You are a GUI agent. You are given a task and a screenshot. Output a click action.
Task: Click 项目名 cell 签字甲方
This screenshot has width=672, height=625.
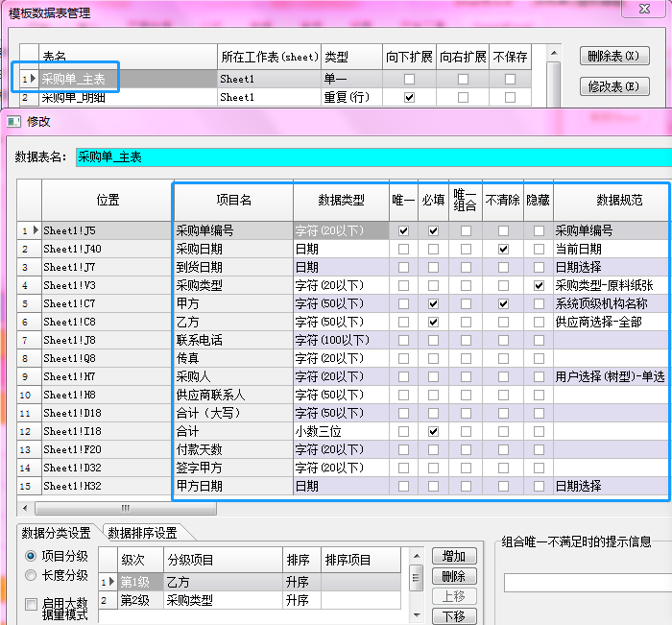click(233, 468)
